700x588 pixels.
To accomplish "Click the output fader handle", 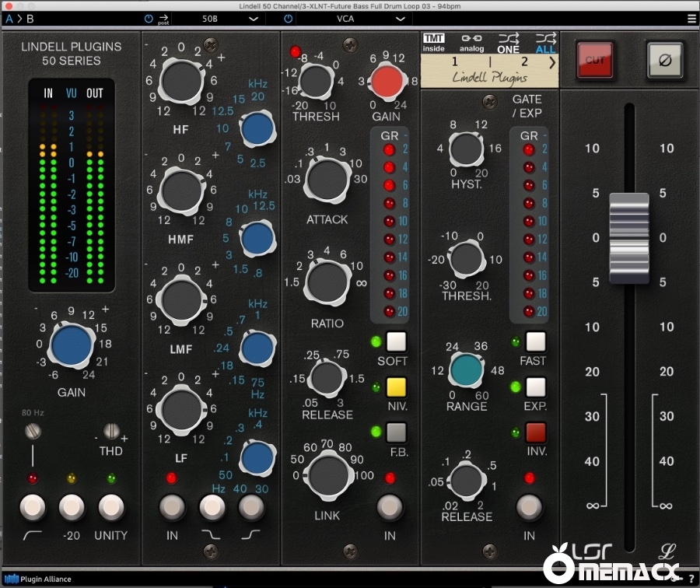I will coord(628,238).
